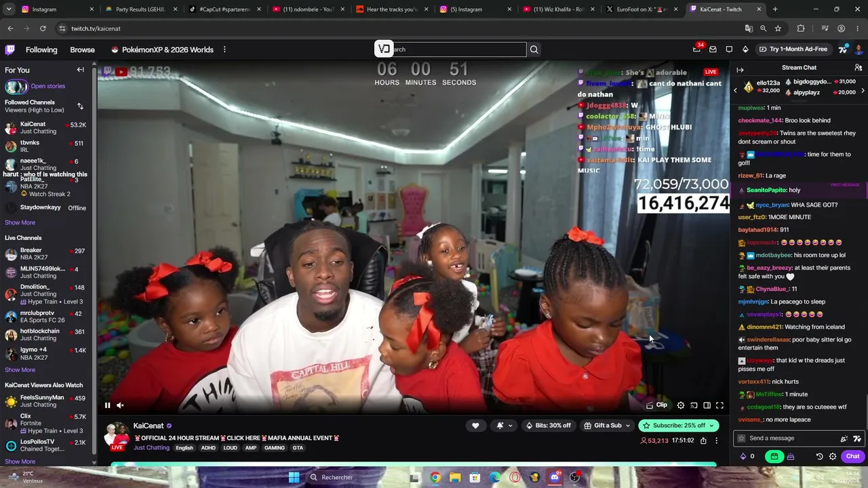Screen dimensions: 868x488
Task: Collapse the Stream Chat panel
Action: click(740, 70)
